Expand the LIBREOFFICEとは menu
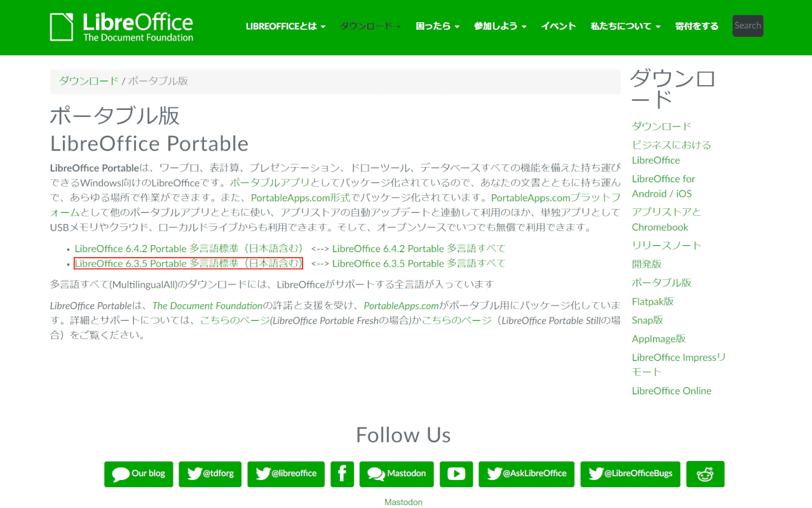The height and width of the screenshot is (508, 812). pos(286,26)
